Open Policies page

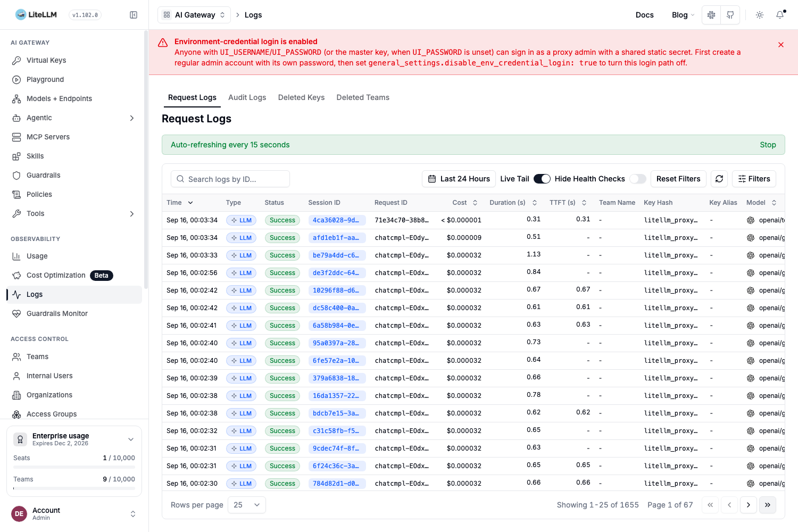coord(74,194)
